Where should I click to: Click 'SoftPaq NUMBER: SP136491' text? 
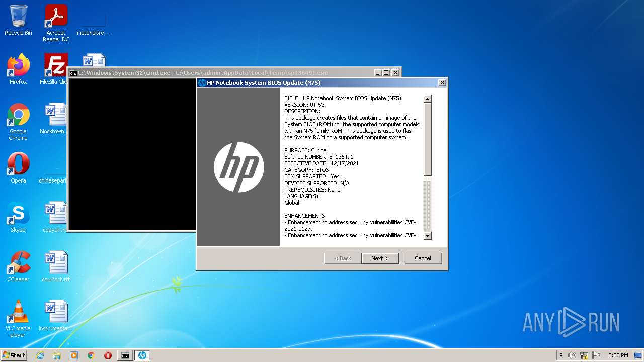pyautogui.click(x=319, y=157)
